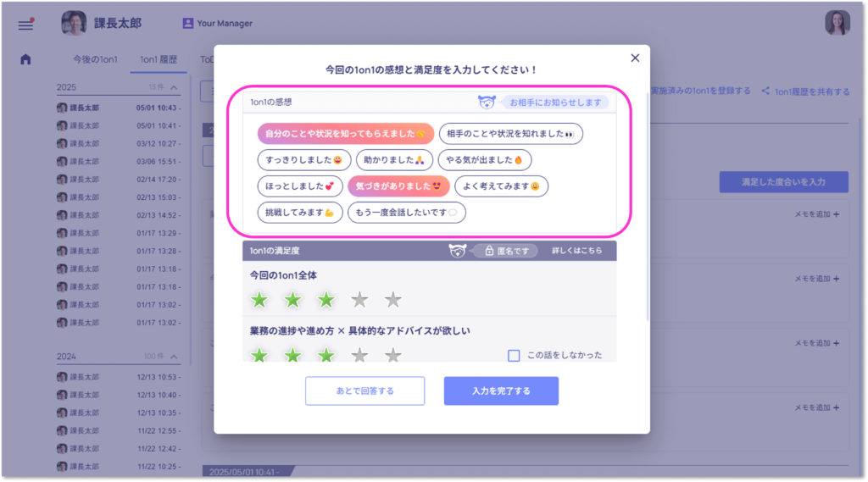Click the 課長太郎 header avatar

pos(74,23)
